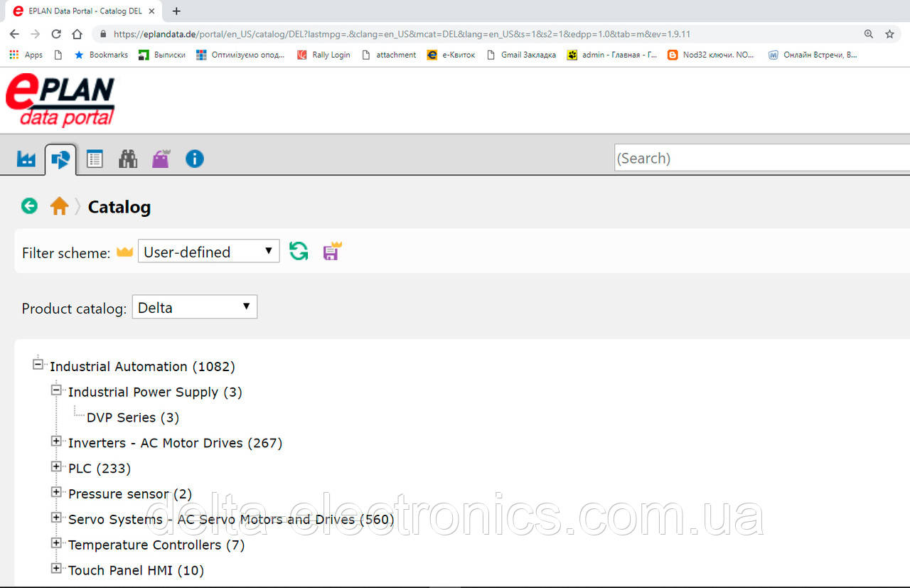Open the blank page bookmark after Apps
Screen dimensions: 910x588
[58, 55]
